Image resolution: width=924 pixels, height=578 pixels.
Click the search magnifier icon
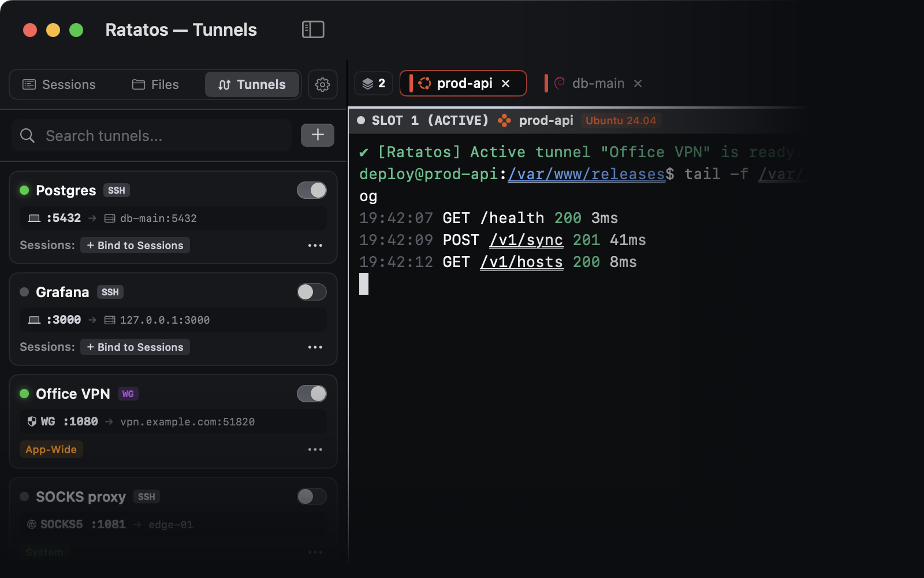point(27,136)
